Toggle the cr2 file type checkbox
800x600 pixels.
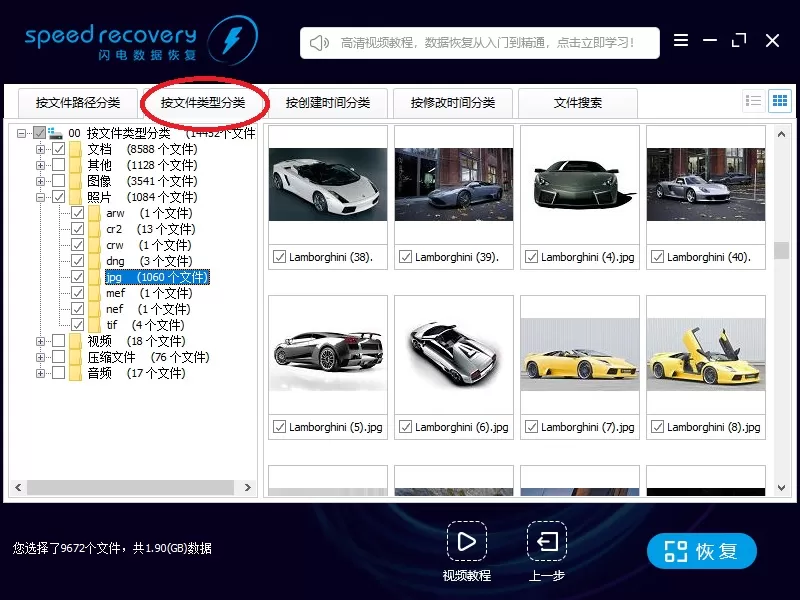[x=78, y=229]
